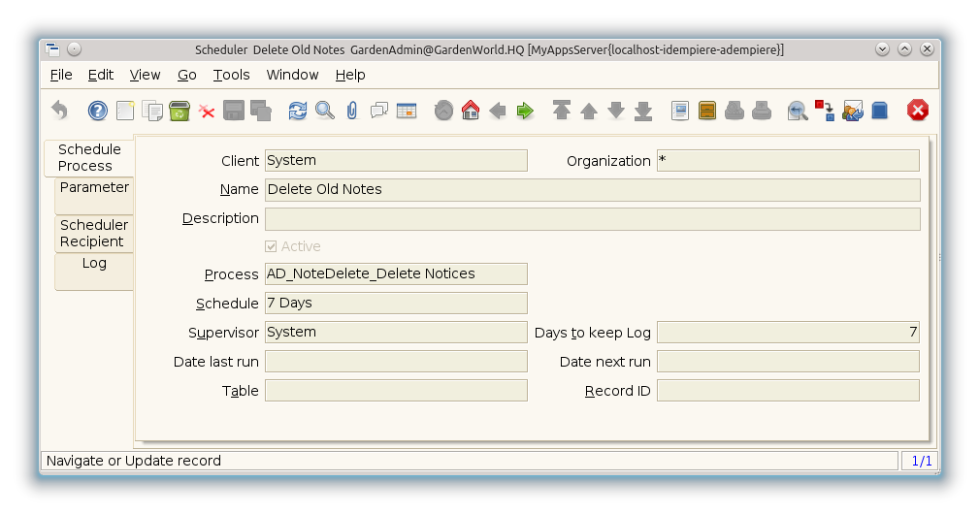Jump to last record icon
This screenshot has width=980, height=514.
click(x=643, y=111)
